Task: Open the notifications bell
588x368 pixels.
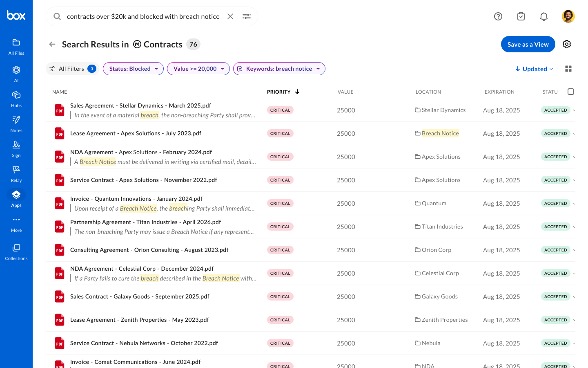Action: point(544,16)
